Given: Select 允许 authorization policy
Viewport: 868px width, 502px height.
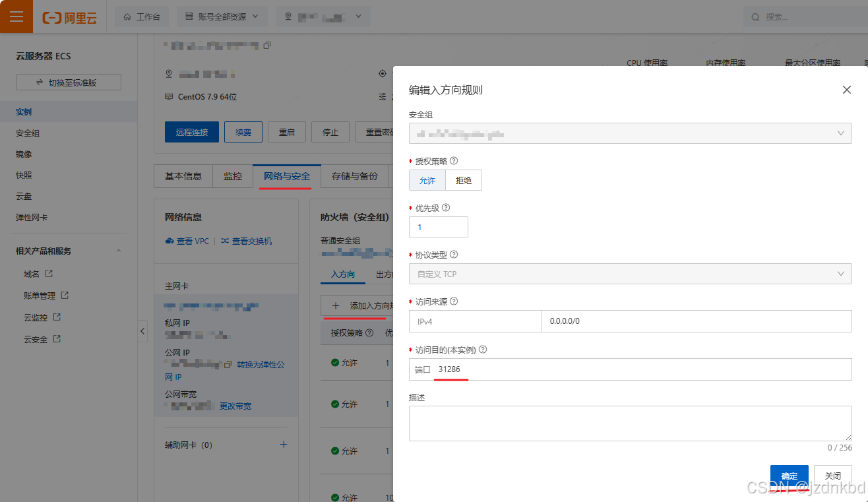Looking at the screenshot, I should (427, 180).
